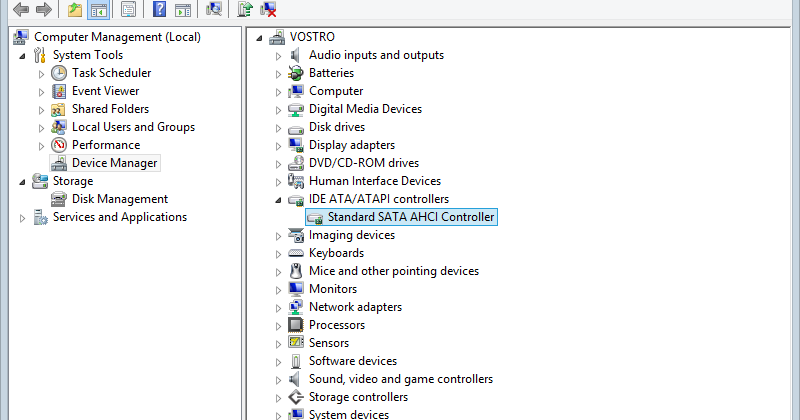Toggle Show/Hide Console Tree toolbar button

(x=98, y=9)
